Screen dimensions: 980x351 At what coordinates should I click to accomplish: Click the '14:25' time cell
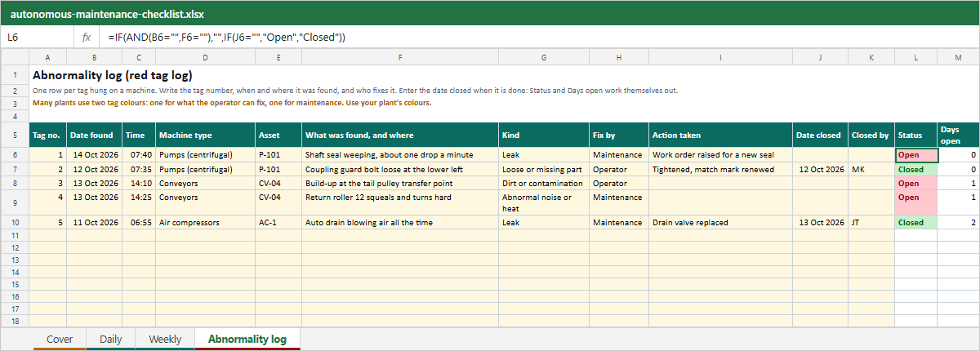[139, 202]
